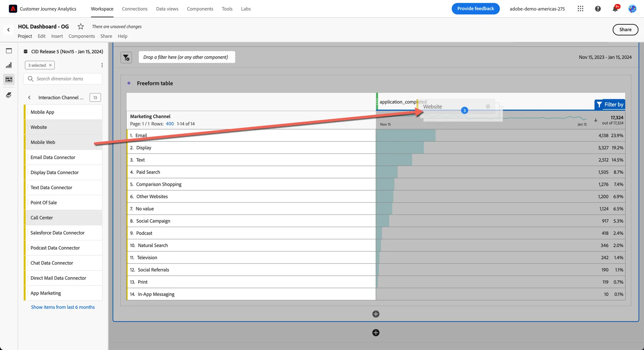
Task: Open the CID Release 5 data view selector
Action: pyautogui.click(x=64, y=51)
